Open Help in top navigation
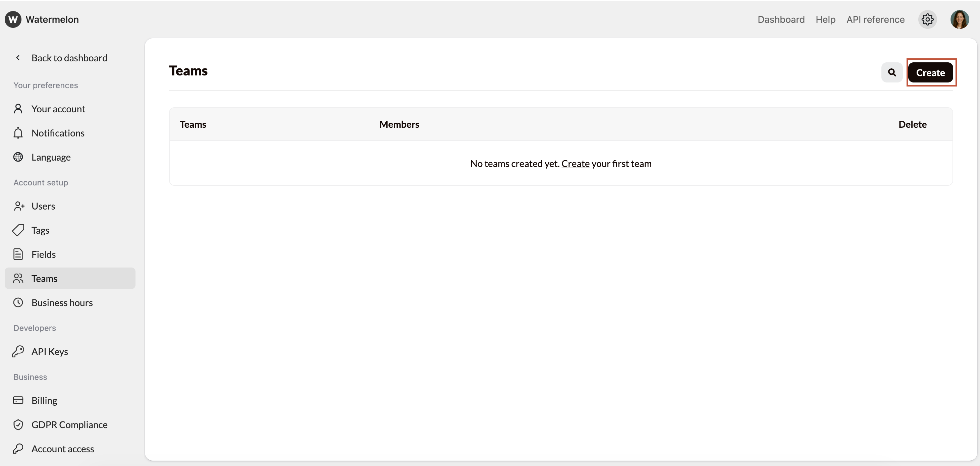980x466 pixels. click(825, 19)
